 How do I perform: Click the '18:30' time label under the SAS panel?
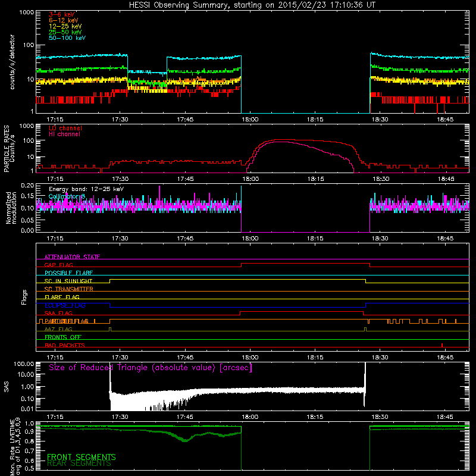click(x=380, y=417)
